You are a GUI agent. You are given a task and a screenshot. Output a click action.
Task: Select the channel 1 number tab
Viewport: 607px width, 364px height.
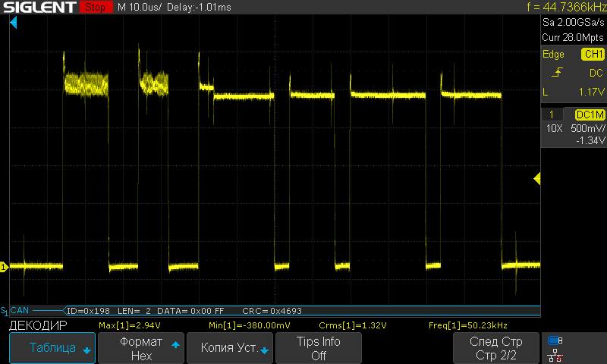[x=552, y=115]
